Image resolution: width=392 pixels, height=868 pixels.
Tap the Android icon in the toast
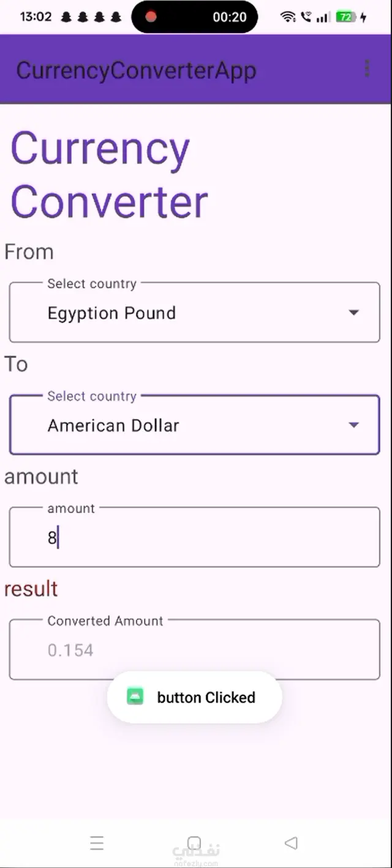point(135,697)
